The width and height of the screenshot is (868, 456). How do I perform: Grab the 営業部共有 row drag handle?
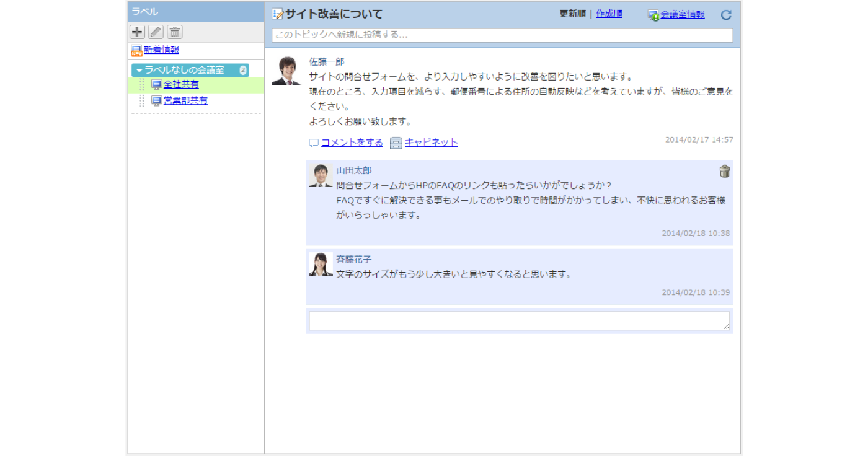(141, 101)
